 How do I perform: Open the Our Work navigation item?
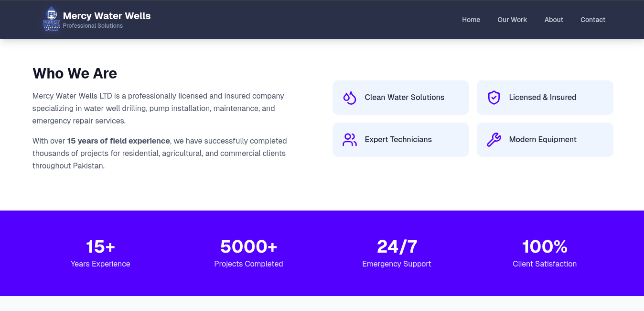coord(512,20)
